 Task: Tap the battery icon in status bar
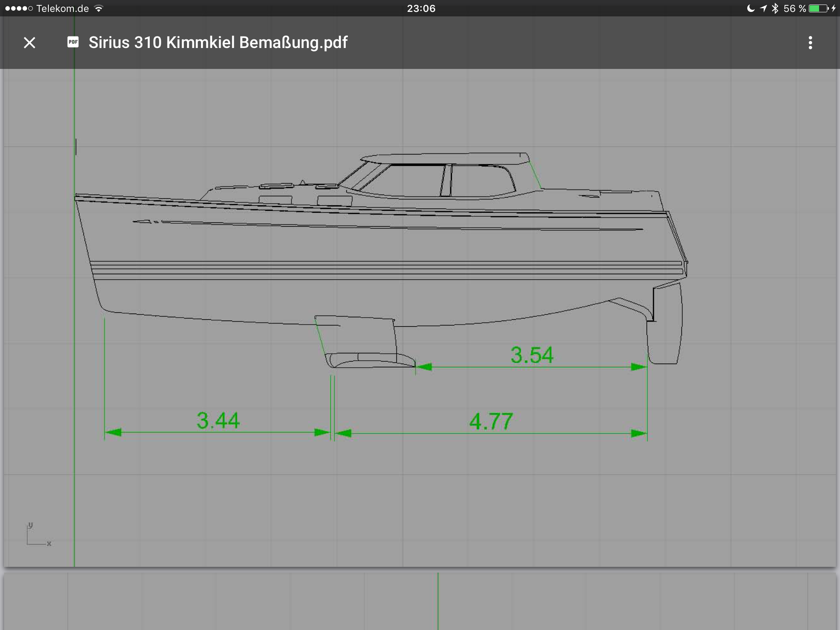[819, 8]
